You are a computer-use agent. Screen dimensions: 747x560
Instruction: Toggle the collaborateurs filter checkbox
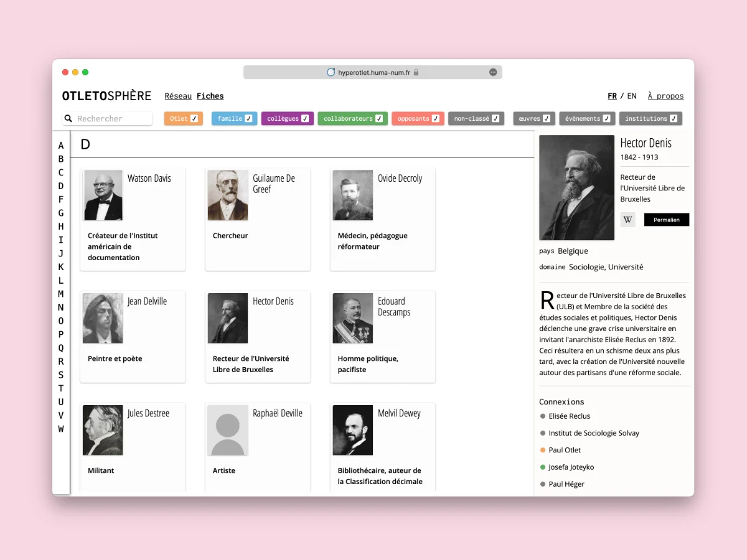pyautogui.click(x=379, y=118)
